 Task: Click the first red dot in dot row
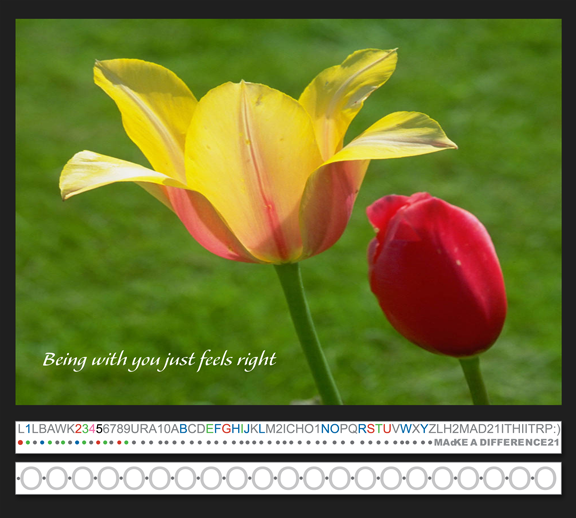[x=20, y=442]
